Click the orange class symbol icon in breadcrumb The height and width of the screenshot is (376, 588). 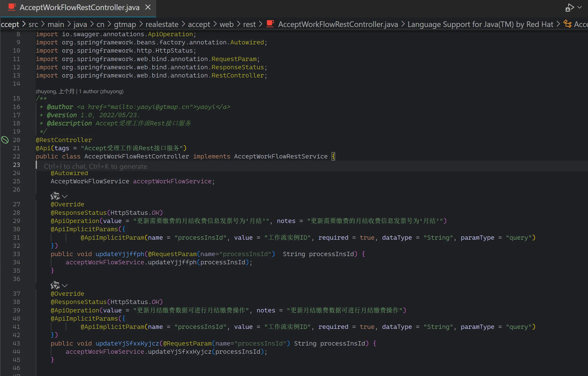click(568, 24)
